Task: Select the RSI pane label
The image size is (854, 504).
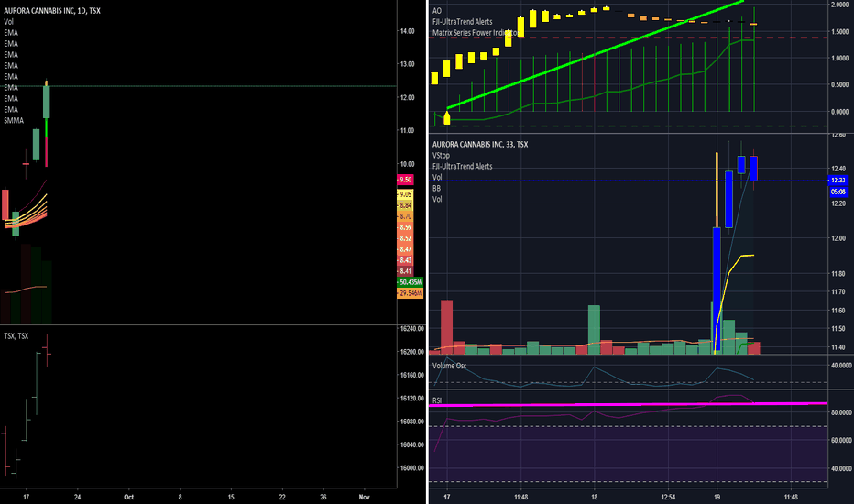Action: click(x=437, y=400)
